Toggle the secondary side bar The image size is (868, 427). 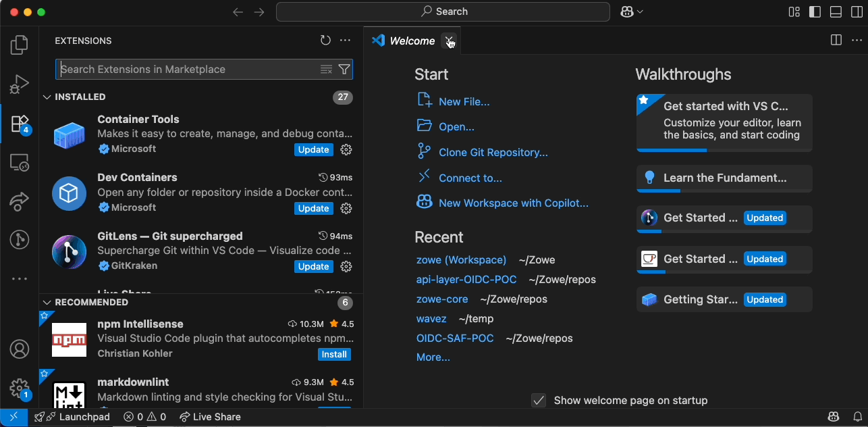pyautogui.click(x=857, y=11)
